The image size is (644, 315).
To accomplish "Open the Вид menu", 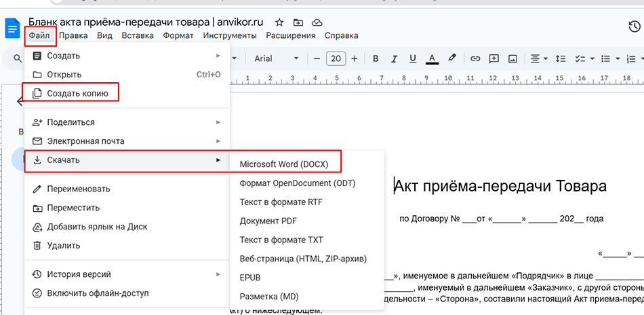I will pyautogui.click(x=104, y=36).
